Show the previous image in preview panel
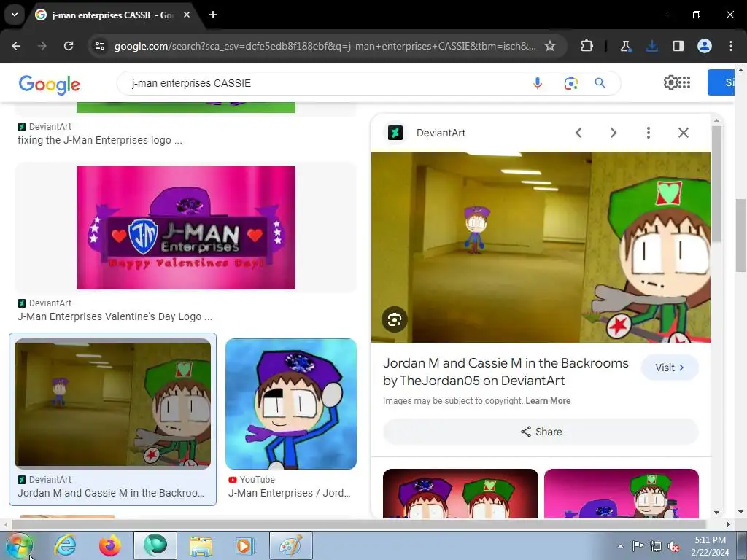The height and width of the screenshot is (560, 747). tap(578, 133)
